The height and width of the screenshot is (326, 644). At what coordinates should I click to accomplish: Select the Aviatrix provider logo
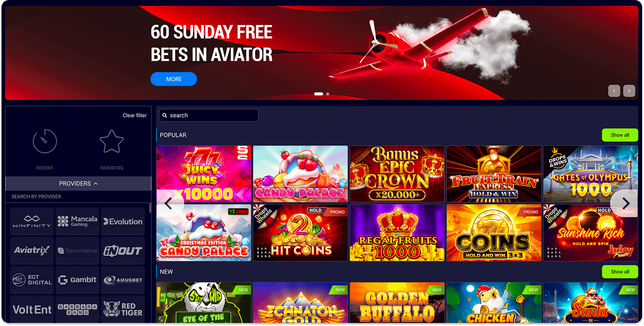(x=32, y=250)
